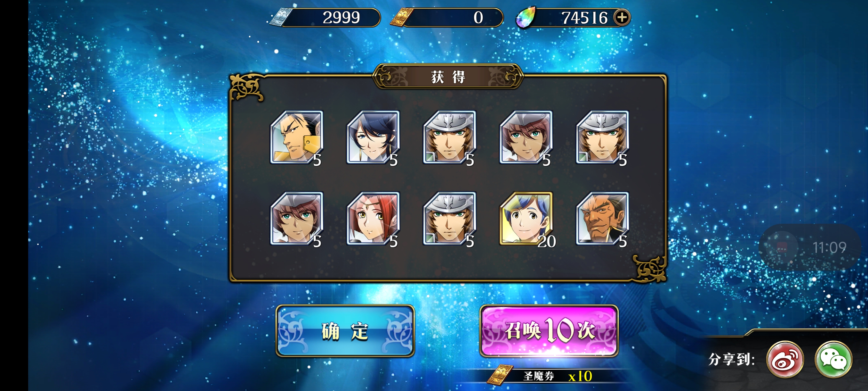The image size is (868, 391).
Task: Share result to WeChat
Action: coord(833,359)
